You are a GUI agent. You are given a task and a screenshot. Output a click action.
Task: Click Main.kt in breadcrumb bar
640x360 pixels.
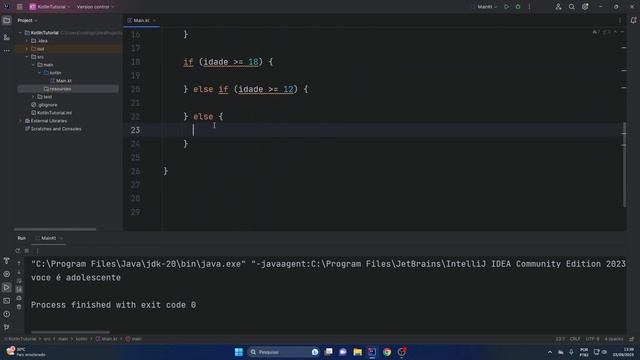click(107, 339)
